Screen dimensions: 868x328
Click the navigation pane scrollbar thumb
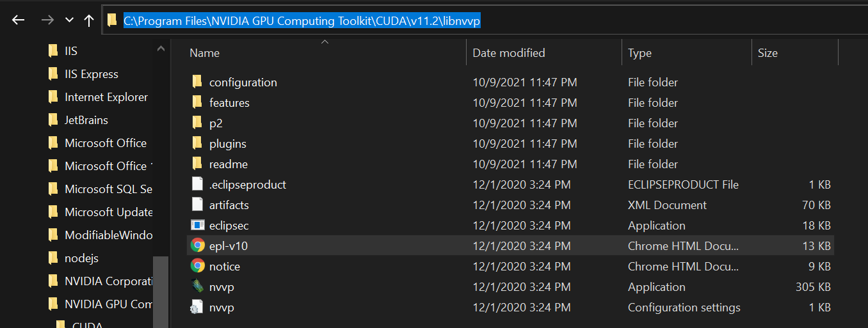coord(161,292)
